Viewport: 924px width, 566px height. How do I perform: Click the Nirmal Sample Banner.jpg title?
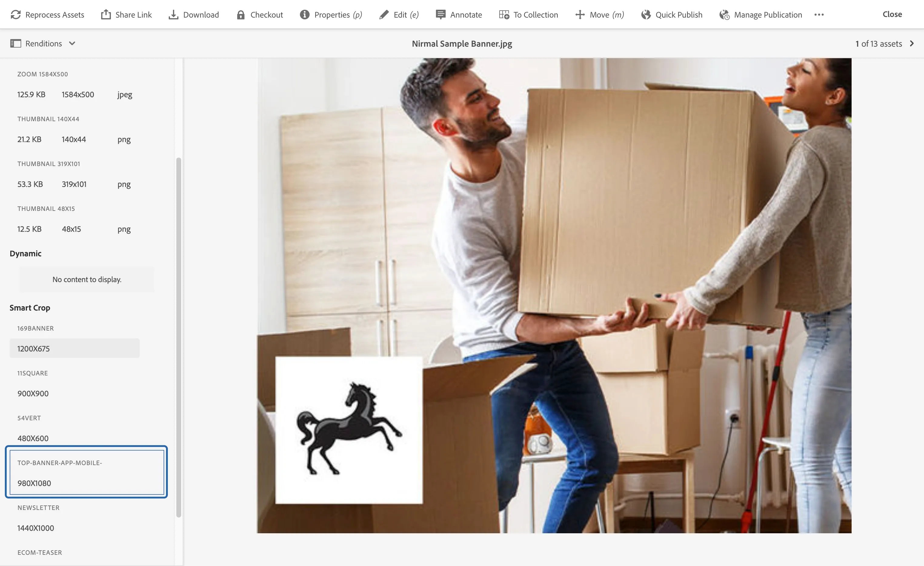(462, 44)
